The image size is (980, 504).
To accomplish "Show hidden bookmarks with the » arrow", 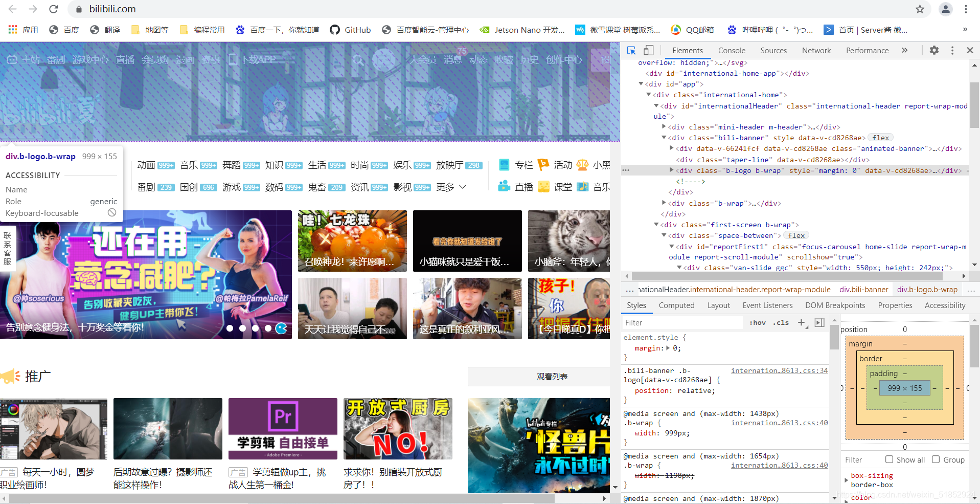I will [965, 29].
